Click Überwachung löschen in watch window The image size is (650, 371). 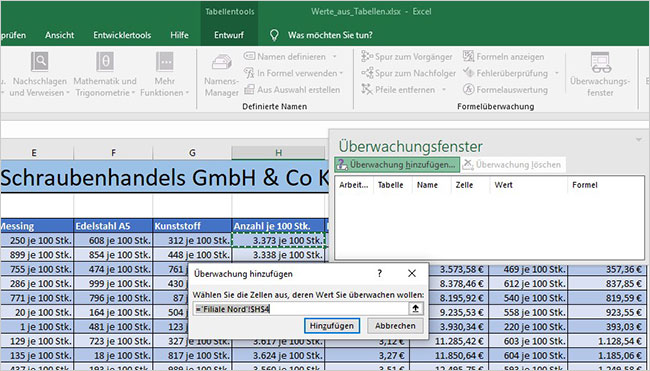(513, 165)
